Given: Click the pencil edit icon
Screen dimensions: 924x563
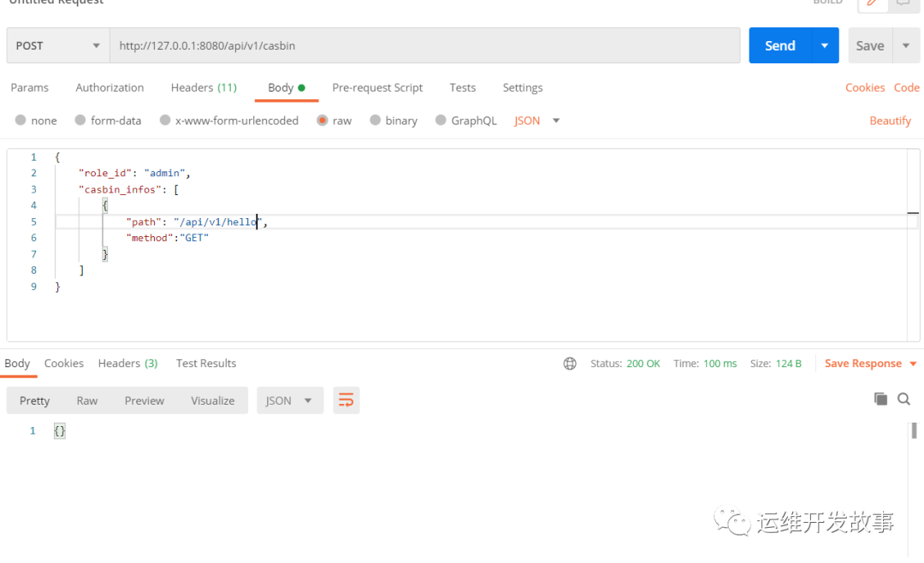Looking at the screenshot, I should pyautogui.click(x=872, y=3).
